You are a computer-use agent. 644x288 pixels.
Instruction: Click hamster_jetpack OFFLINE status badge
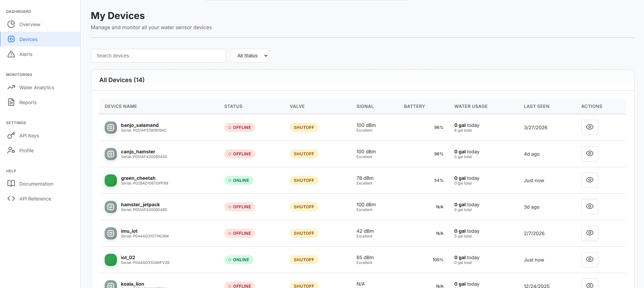(x=240, y=207)
